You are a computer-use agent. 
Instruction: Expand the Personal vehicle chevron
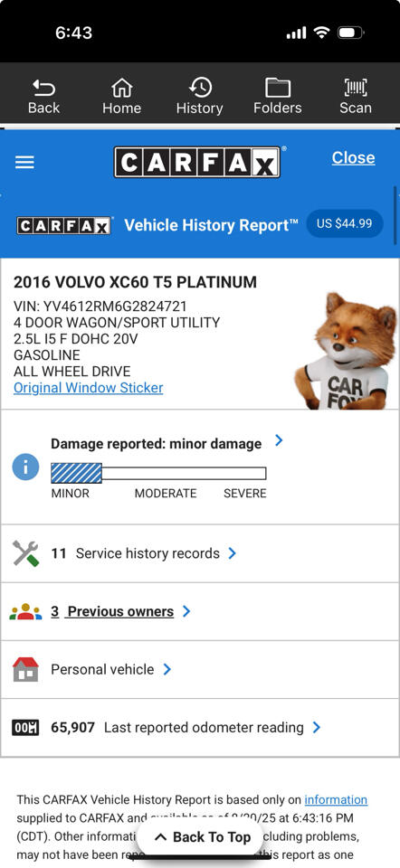click(x=167, y=669)
